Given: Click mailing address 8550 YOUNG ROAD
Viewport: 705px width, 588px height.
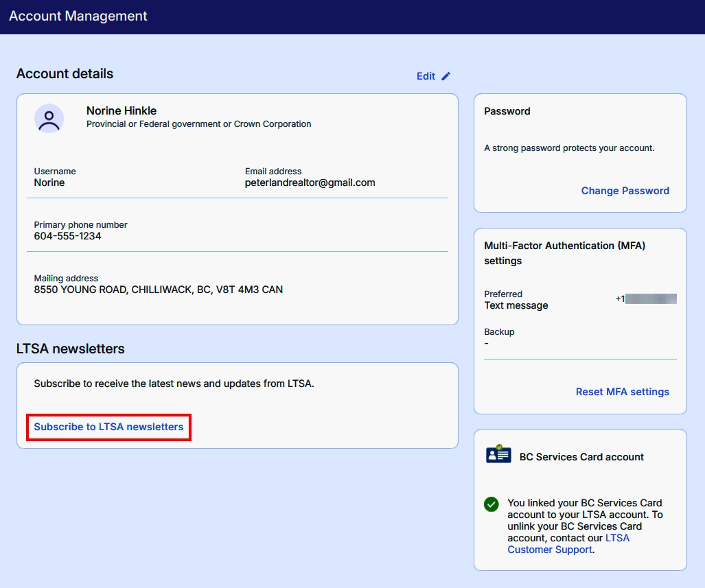Looking at the screenshot, I should [x=159, y=290].
